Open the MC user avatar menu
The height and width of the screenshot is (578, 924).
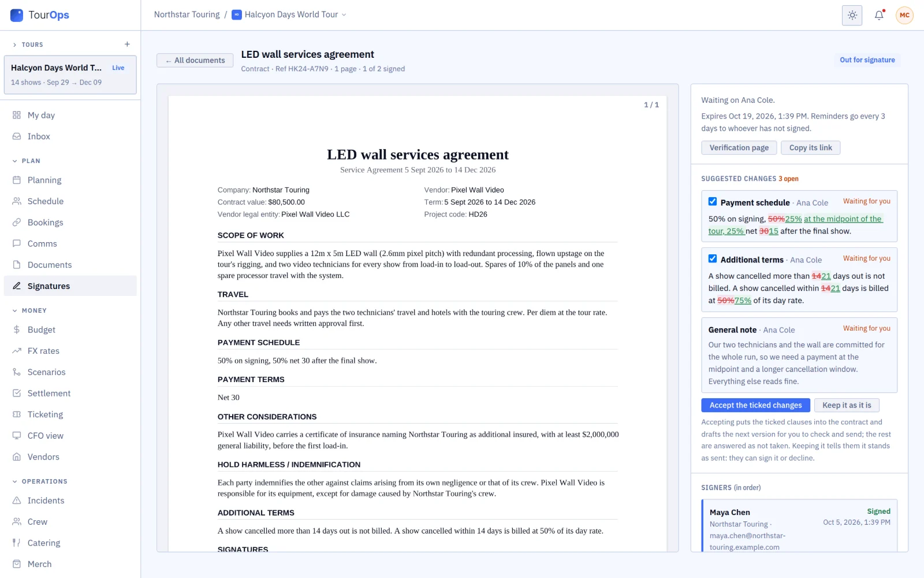coord(904,15)
